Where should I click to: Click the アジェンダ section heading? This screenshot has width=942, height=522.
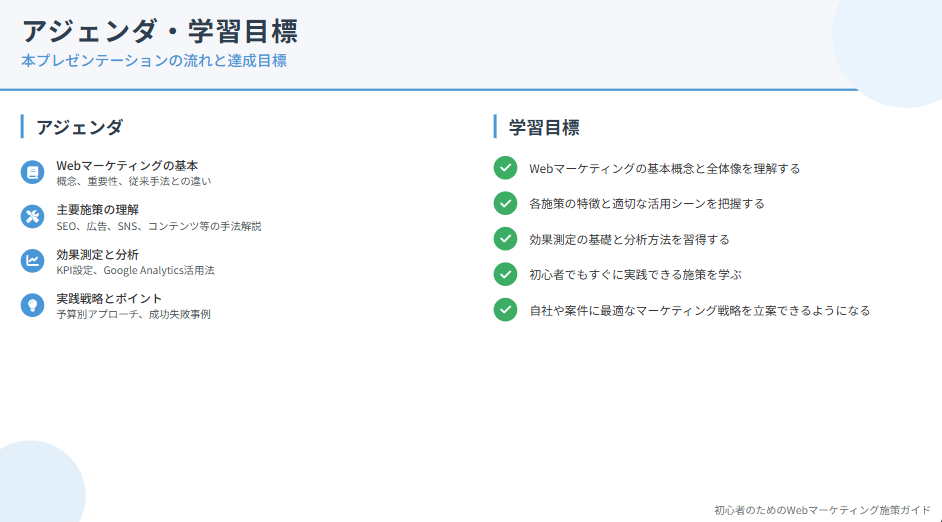80,127
